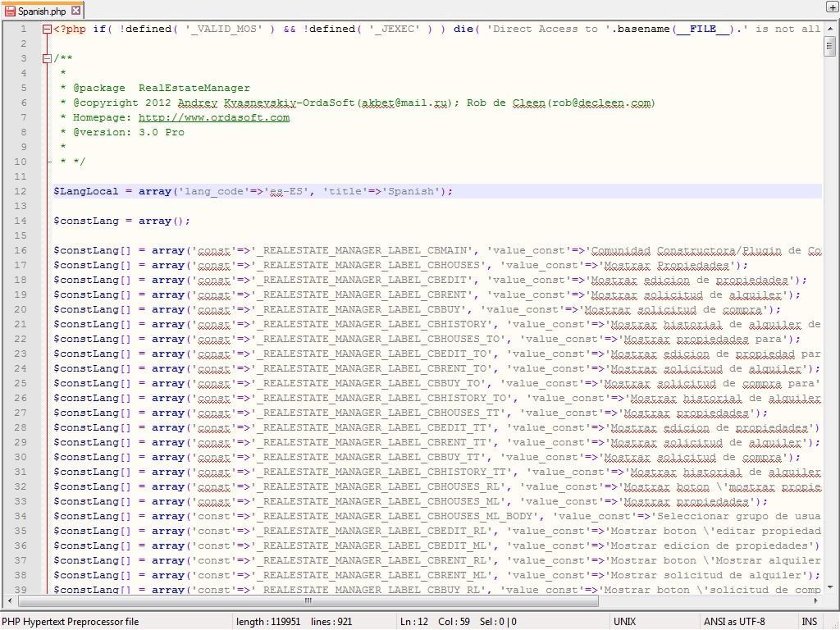Click the akbet@mail.ru email address
Screen dimensions: 840x630
pos(405,103)
